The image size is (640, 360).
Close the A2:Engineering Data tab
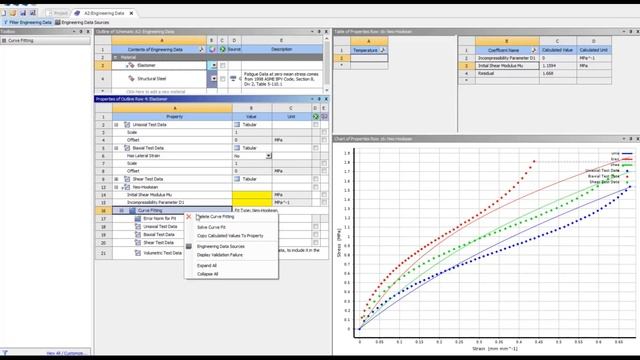131,13
